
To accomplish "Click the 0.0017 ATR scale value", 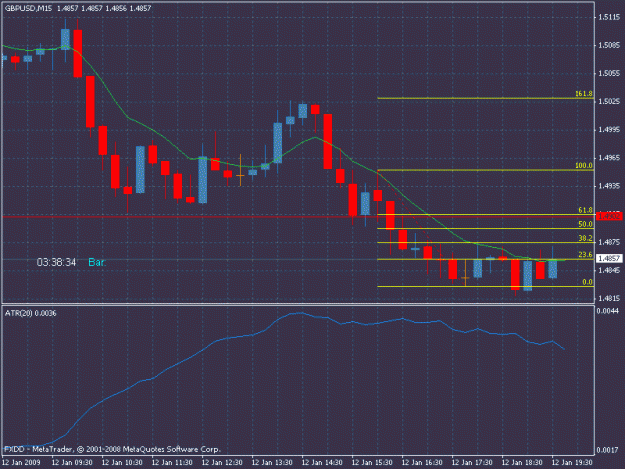I will pyautogui.click(x=608, y=450).
